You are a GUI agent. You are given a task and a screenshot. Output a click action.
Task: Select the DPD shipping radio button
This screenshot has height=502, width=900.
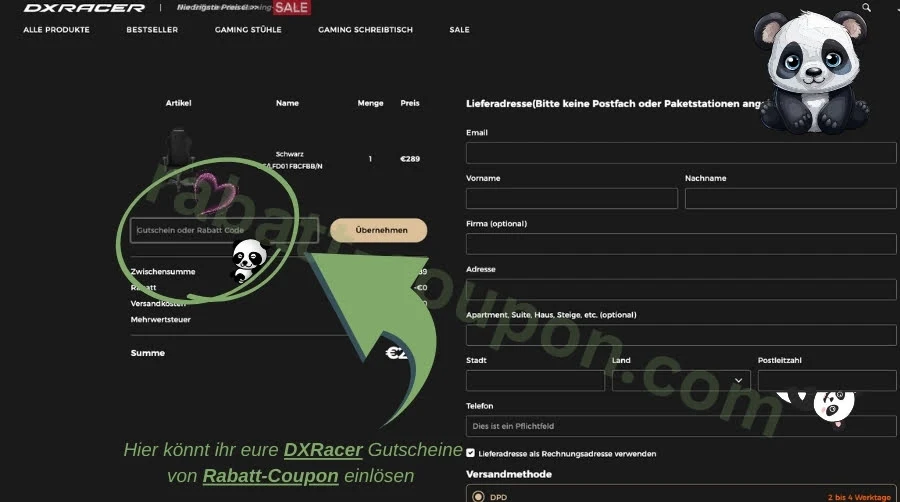478,496
